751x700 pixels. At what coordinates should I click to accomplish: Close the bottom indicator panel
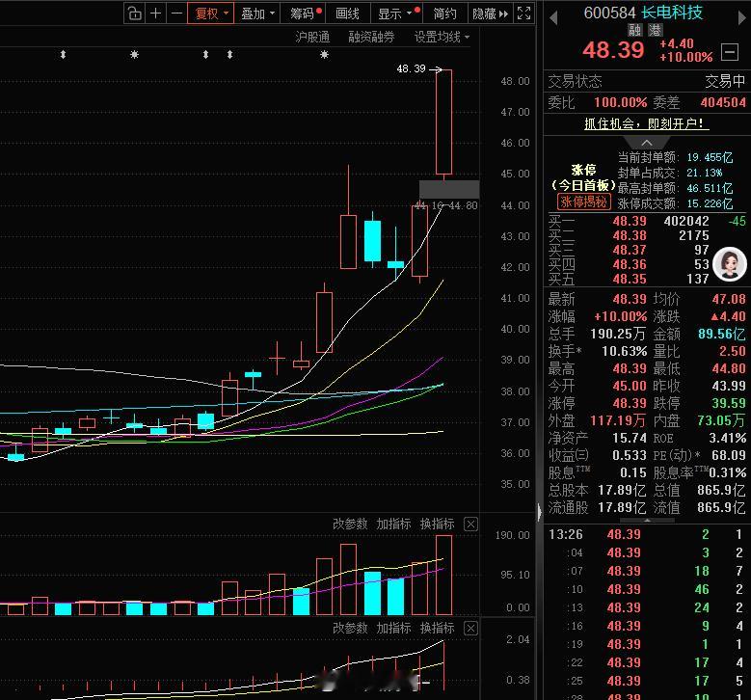click(x=470, y=628)
